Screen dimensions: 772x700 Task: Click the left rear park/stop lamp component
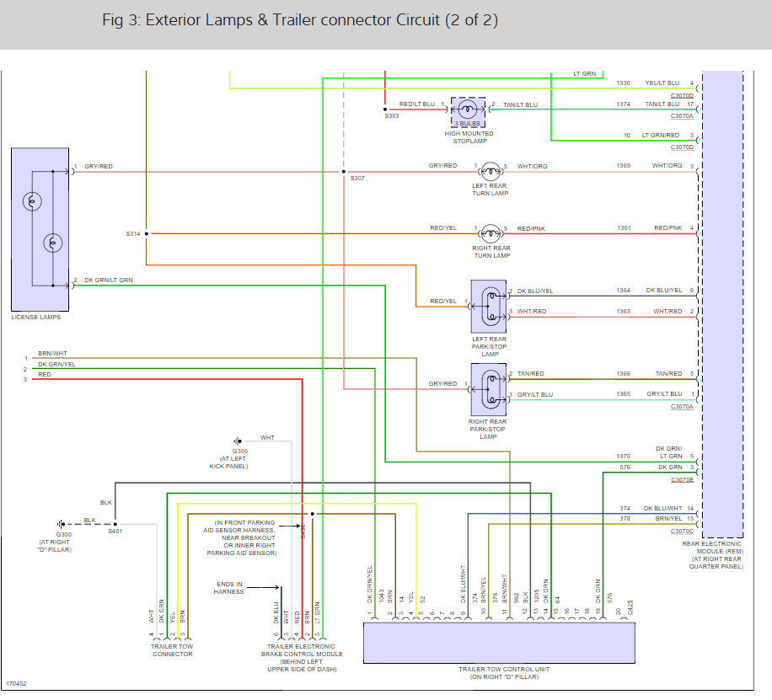[489, 307]
